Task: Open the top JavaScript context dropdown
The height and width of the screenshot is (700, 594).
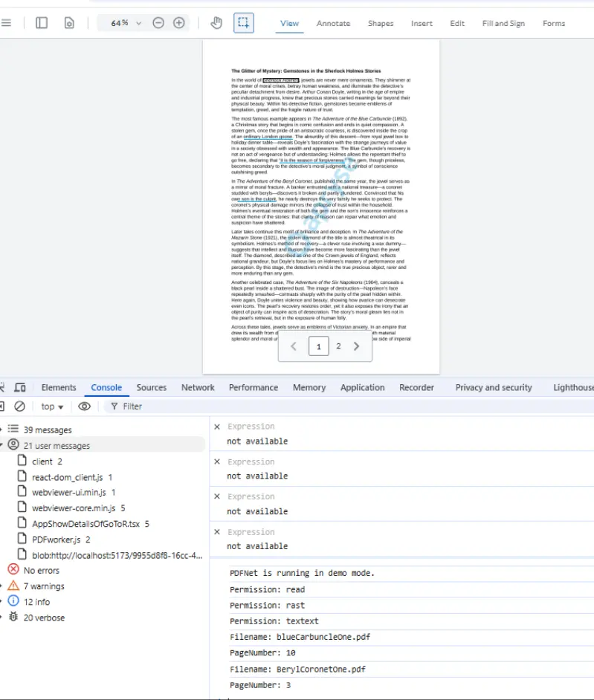Action: tap(52, 406)
